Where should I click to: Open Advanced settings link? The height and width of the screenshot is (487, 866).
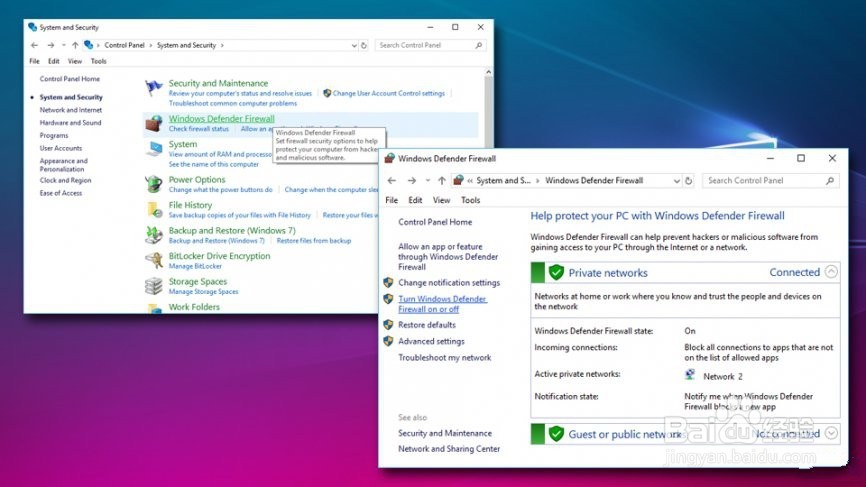(431, 341)
